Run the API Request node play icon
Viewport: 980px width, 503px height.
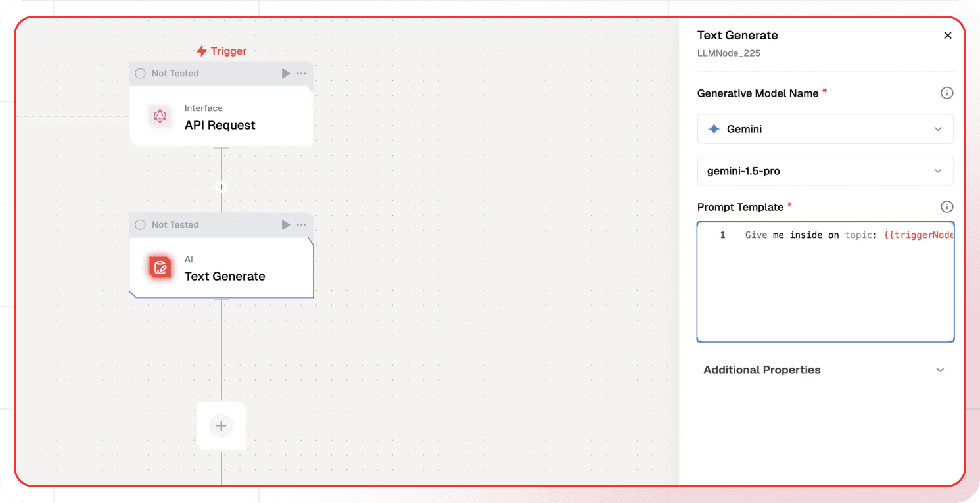pos(286,74)
